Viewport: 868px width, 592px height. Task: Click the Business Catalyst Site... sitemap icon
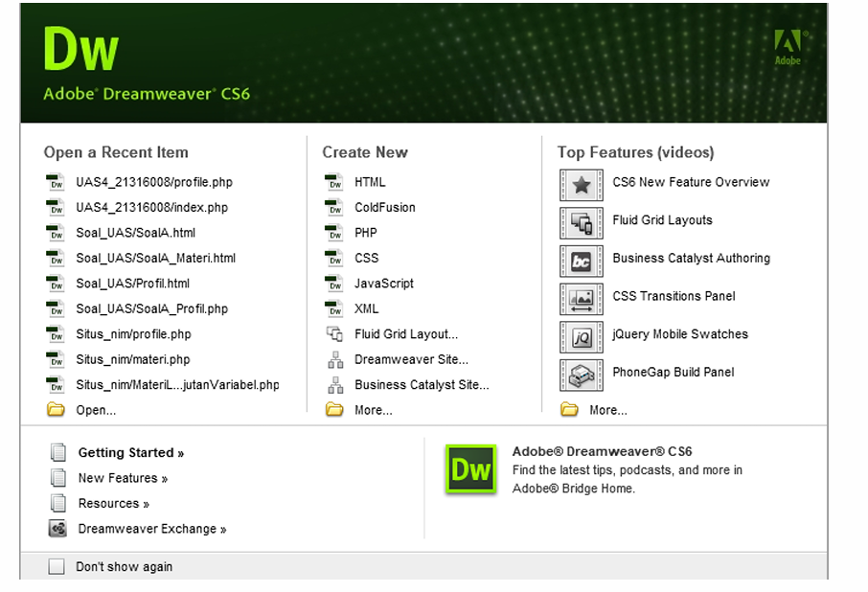[335, 384]
